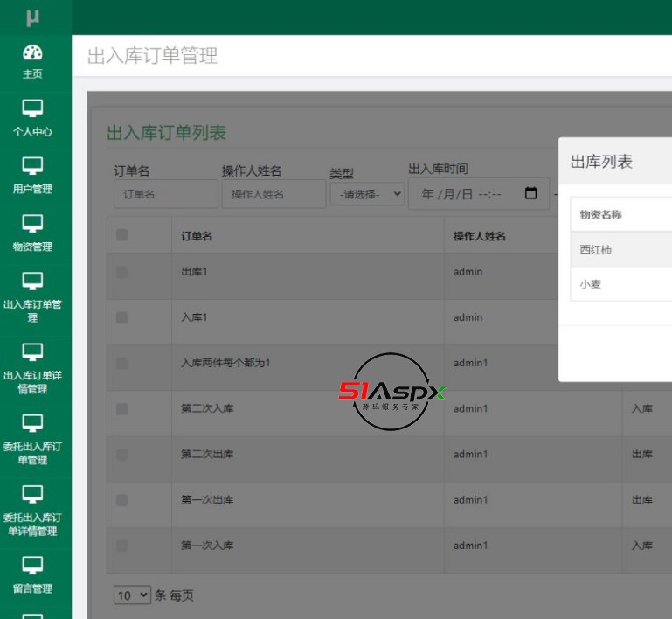The height and width of the screenshot is (619, 672).
Task: Open calendar picker in 出入库时间 field
Action: pyautogui.click(x=530, y=193)
